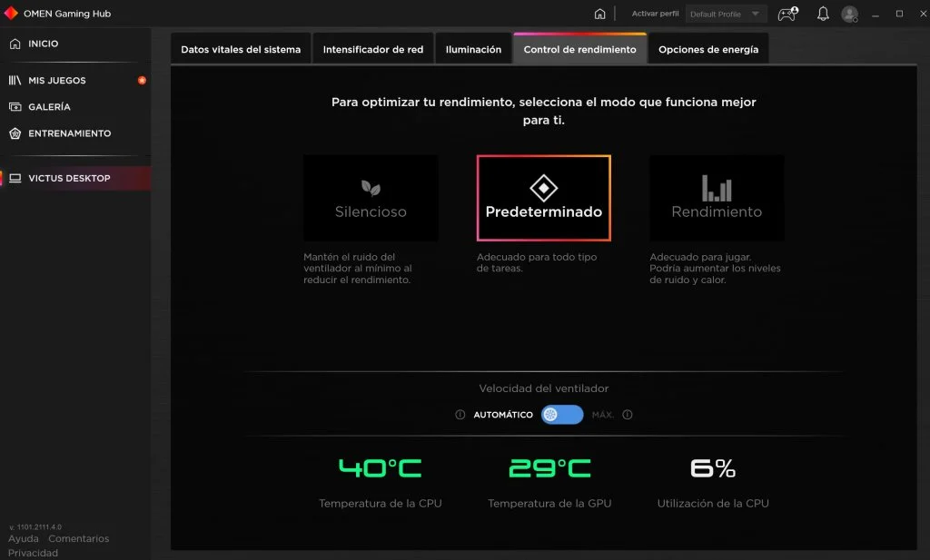The image size is (930, 560).
Task: Select the Rendimiento performance mode
Action: tap(717, 198)
